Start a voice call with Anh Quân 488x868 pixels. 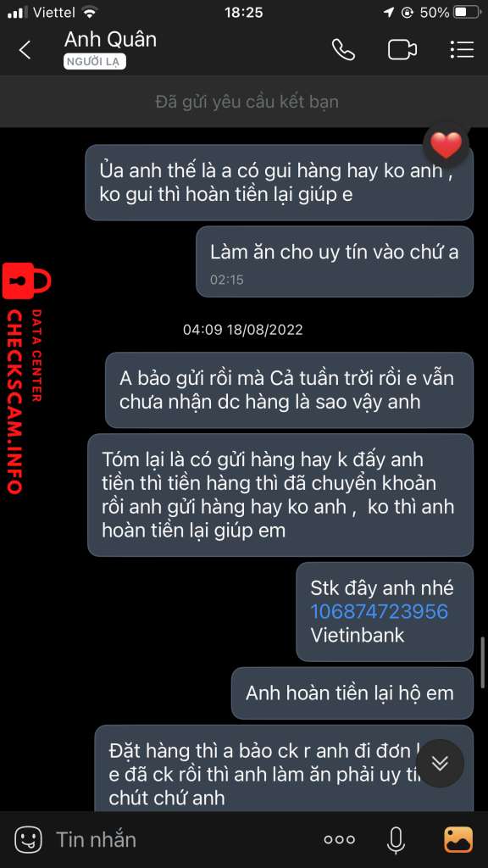click(343, 50)
